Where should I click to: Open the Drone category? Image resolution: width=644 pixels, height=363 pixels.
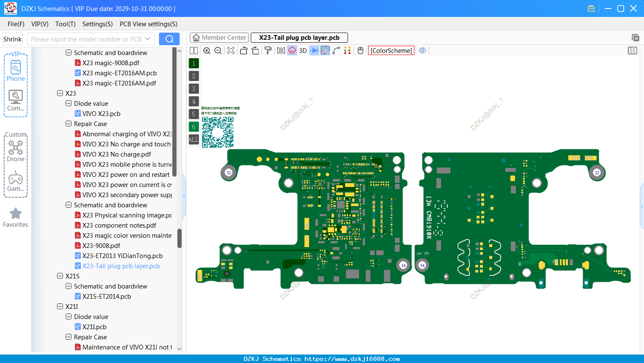click(x=16, y=151)
